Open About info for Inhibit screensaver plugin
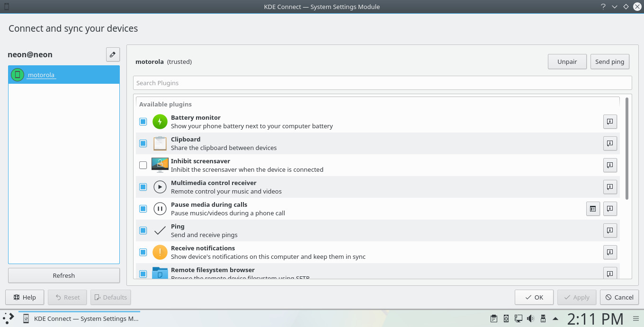Viewport: 644px width, 327px height. pyautogui.click(x=610, y=165)
